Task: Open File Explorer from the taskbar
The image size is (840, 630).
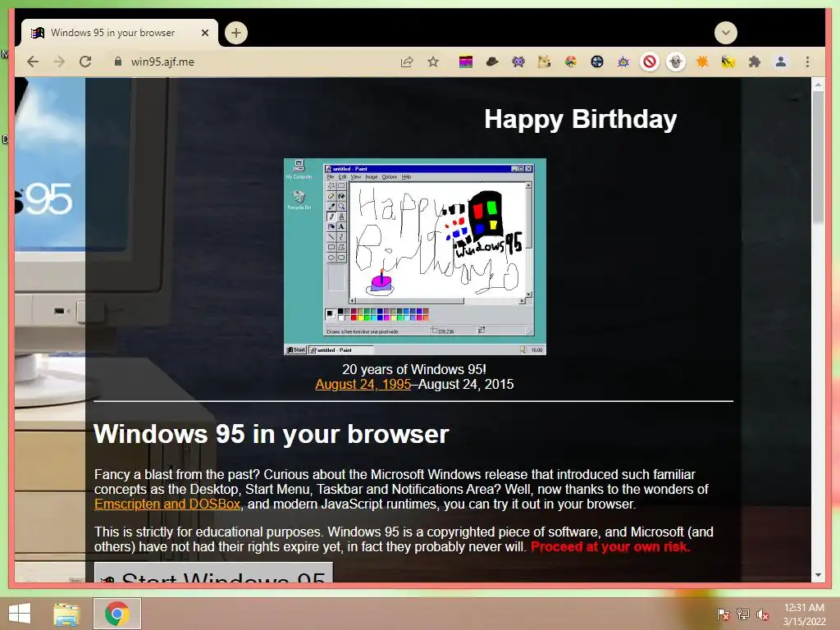Action: [x=67, y=614]
